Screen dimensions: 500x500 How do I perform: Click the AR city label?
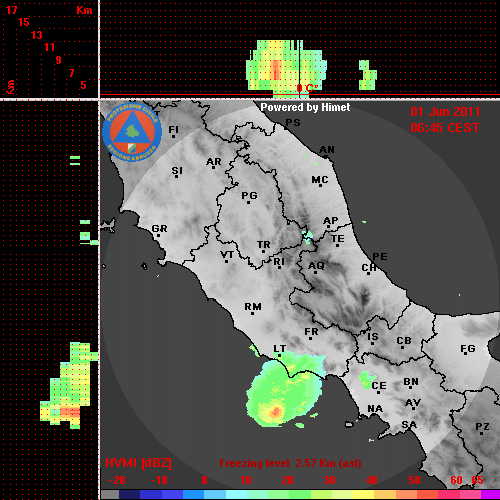pyautogui.click(x=214, y=162)
